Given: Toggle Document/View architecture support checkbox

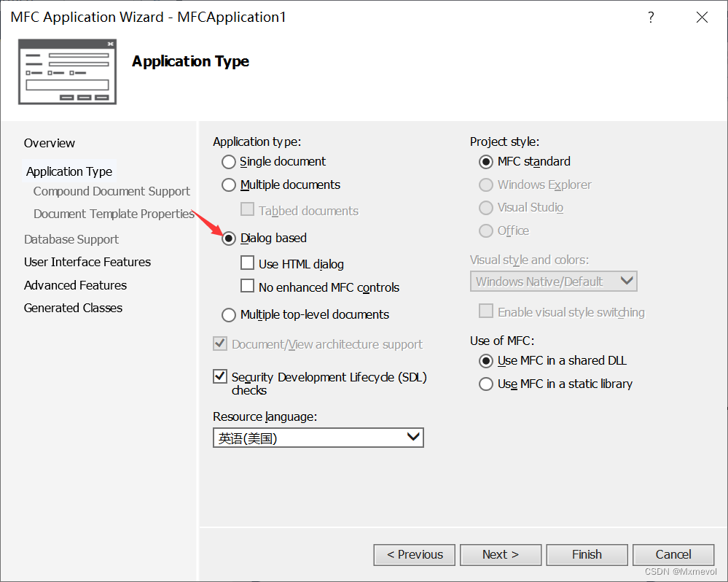Looking at the screenshot, I should 220,344.
